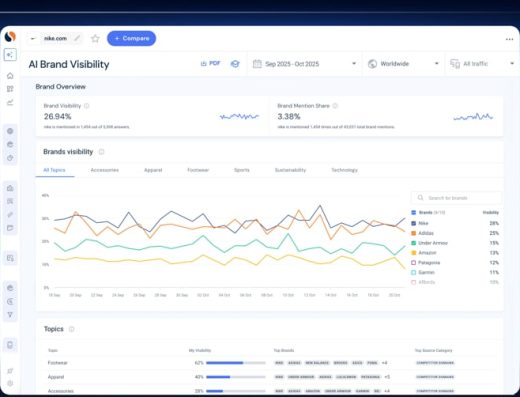Image resolution: width=520 pixels, height=397 pixels.
Task: Switch to the Sports tab
Action: (242, 170)
